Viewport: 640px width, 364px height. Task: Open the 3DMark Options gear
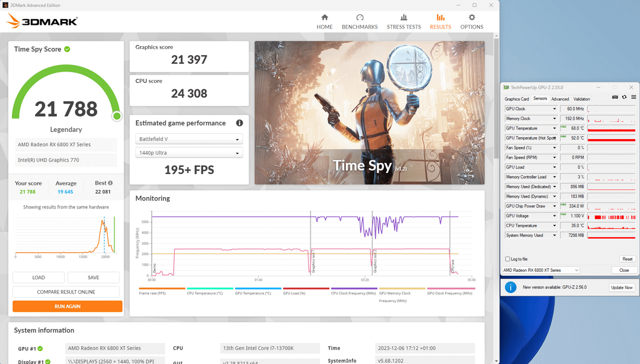pyautogui.click(x=472, y=22)
